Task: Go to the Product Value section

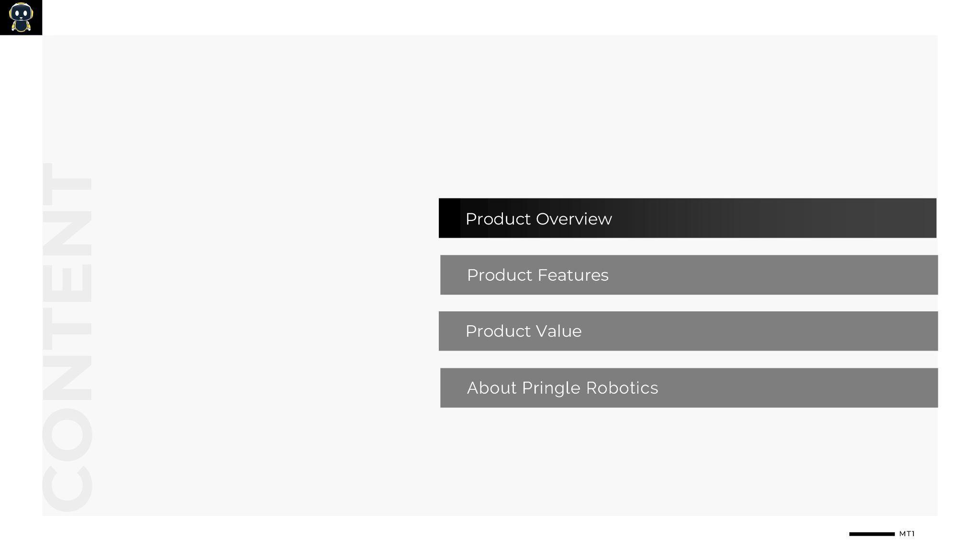Action: tap(688, 331)
